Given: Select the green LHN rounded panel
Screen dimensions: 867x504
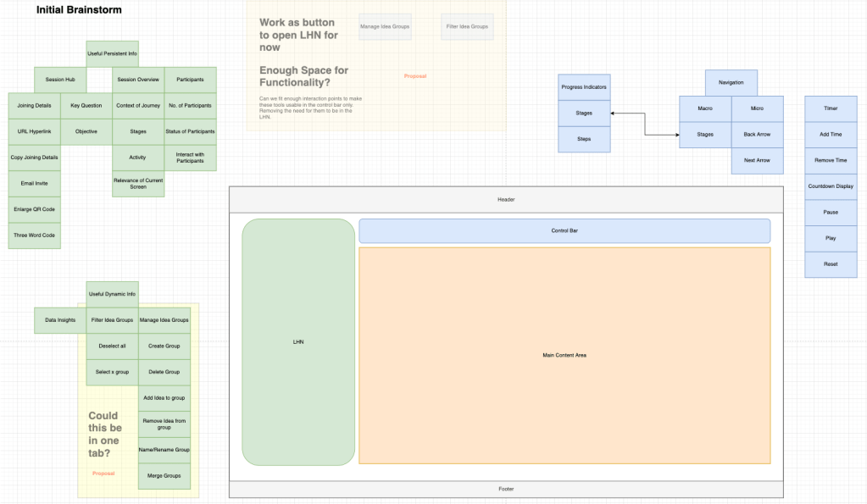Looking at the screenshot, I should (298, 342).
